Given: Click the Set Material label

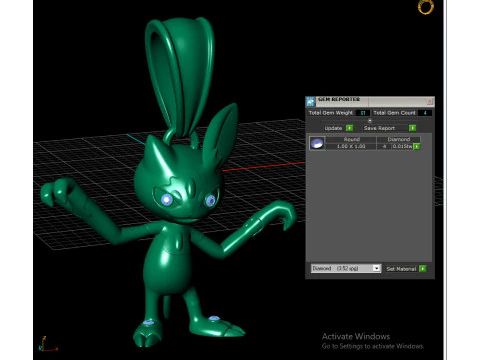Looking at the screenshot, I should click(x=401, y=269).
